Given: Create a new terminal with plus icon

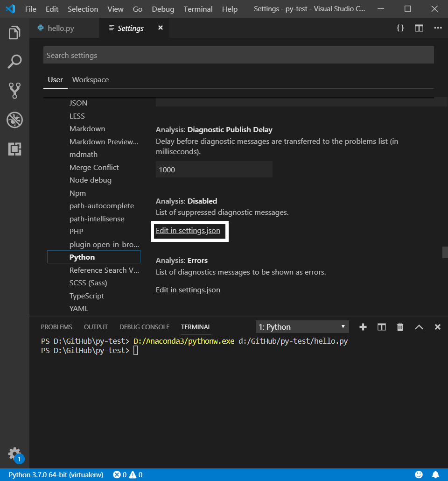Looking at the screenshot, I should [363, 327].
